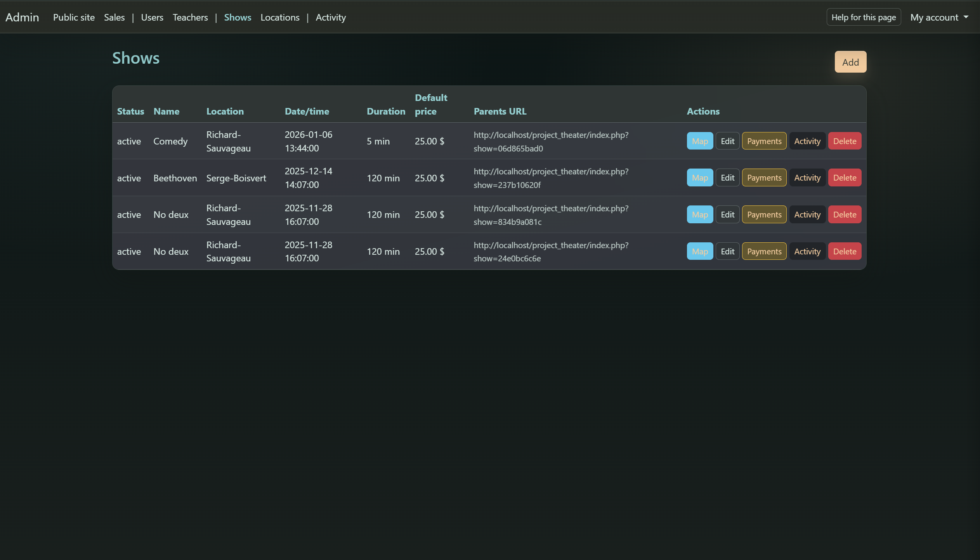Add a new show
This screenshot has height=560, width=980.
coord(850,62)
